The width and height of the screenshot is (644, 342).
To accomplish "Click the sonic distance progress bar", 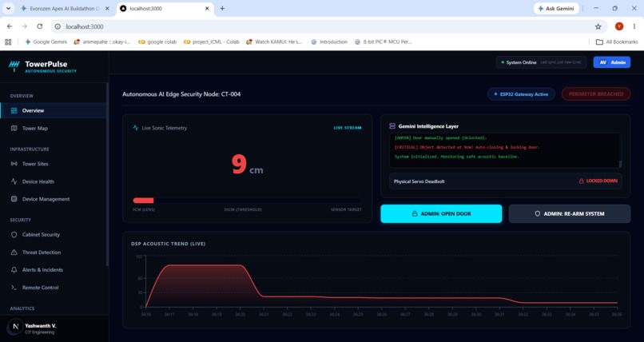I will tap(247, 201).
